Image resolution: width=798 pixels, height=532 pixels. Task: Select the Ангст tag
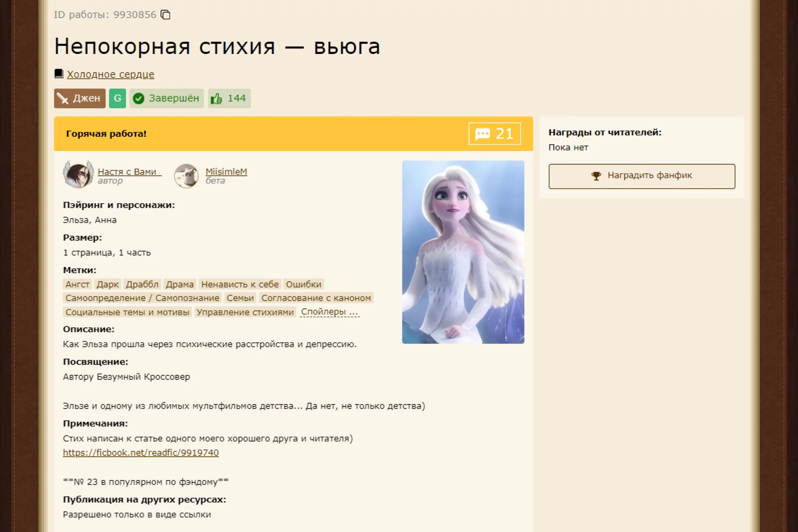coord(77,284)
